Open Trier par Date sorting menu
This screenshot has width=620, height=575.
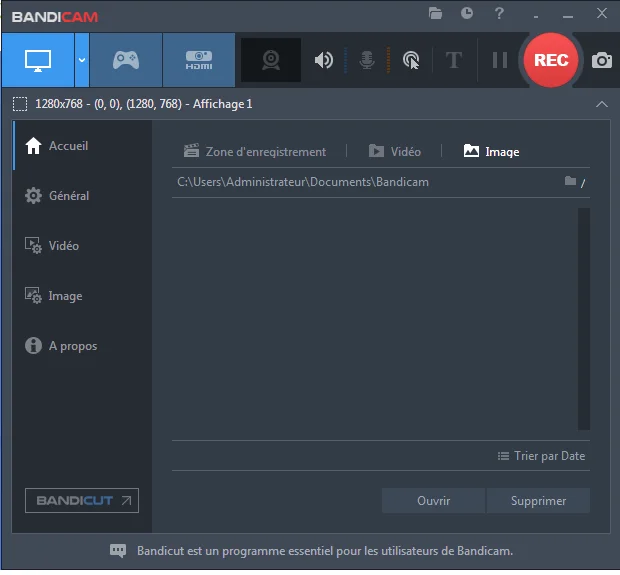click(542, 456)
